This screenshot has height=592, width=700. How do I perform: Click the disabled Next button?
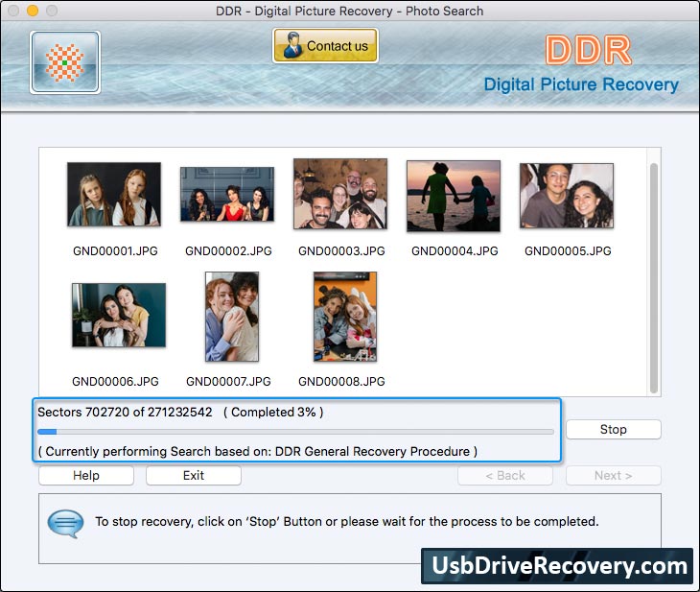(x=614, y=475)
